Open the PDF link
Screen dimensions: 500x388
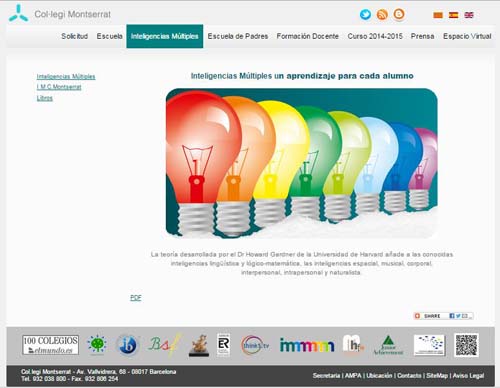pyautogui.click(x=136, y=298)
